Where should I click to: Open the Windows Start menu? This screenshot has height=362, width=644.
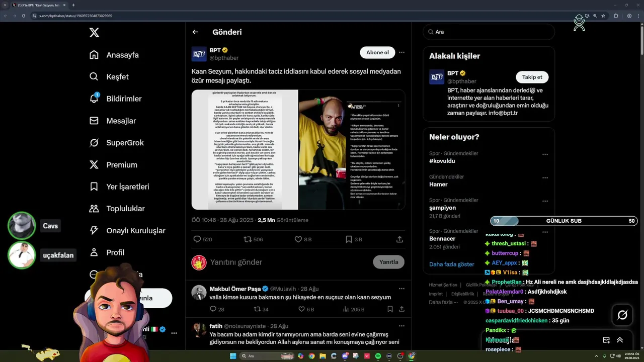[x=233, y=356]
